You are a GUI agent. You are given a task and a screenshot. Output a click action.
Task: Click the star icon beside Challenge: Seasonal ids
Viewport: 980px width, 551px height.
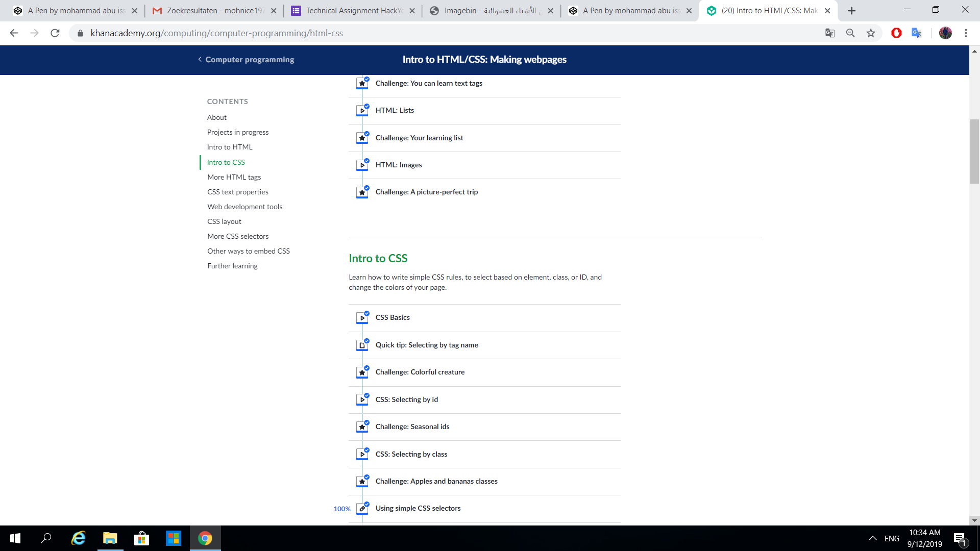point(362,427)
